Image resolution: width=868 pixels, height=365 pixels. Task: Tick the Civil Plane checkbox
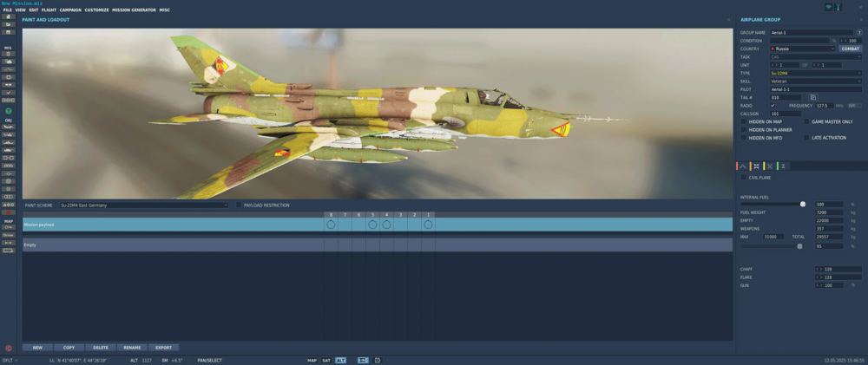tap(744, 178)
